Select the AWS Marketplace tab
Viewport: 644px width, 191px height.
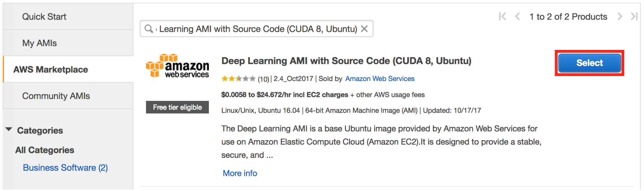point(51,70)
